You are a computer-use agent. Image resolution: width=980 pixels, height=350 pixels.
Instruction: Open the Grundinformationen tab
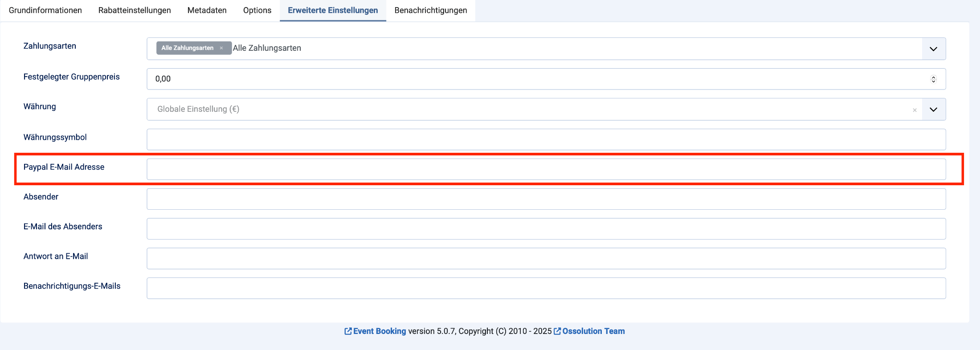[45, 10]
